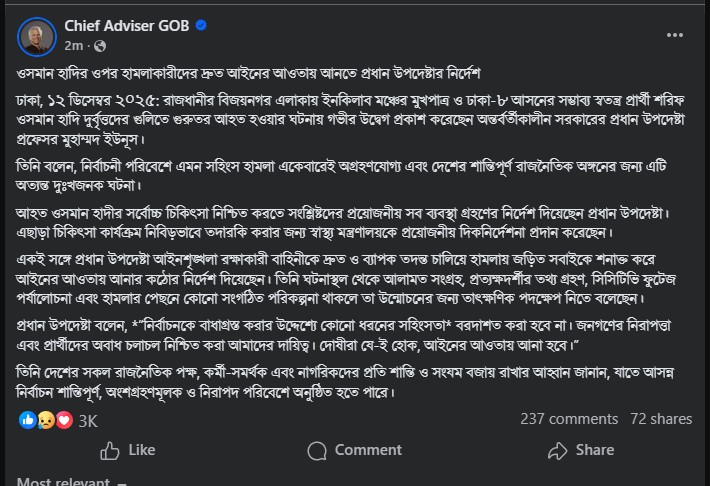Click the 2m post timestamp
This screenshot has width=710, height=486.
pyautogui.click(x=73, y=46)
